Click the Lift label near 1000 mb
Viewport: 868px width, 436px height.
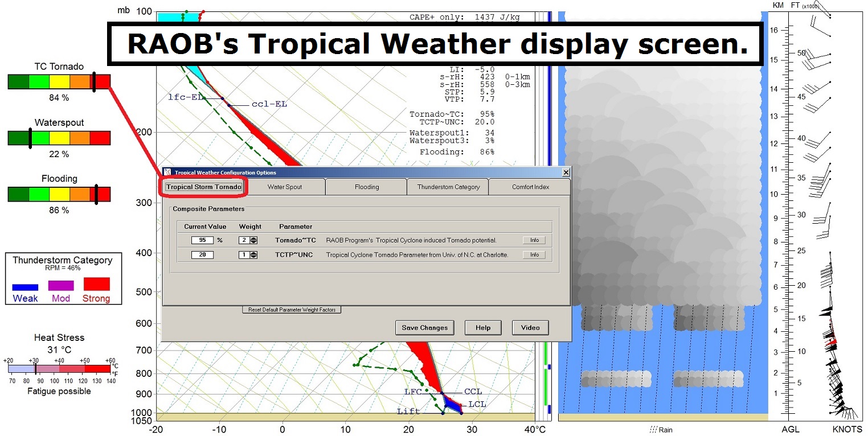pyautogui.click(x=408, y=411)
